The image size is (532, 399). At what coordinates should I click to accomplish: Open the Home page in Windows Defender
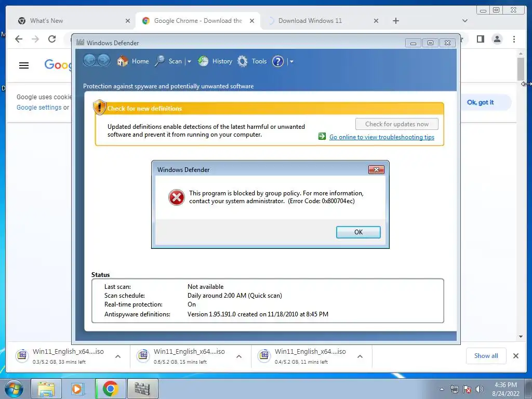(133, 61)
